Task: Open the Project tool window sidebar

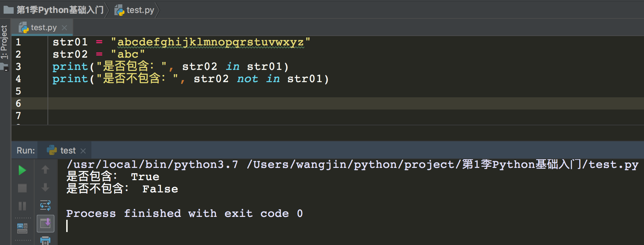Action: pyautogui.click(x=4, y=42)
